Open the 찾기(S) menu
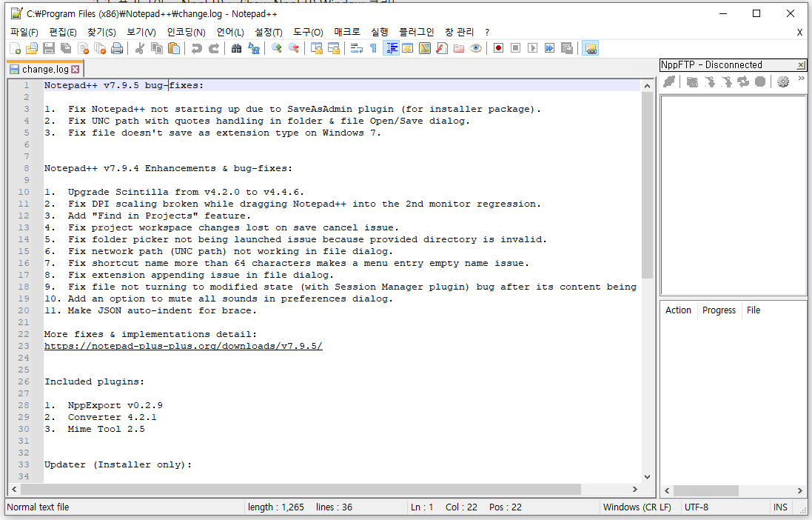 tap(101, 32)
